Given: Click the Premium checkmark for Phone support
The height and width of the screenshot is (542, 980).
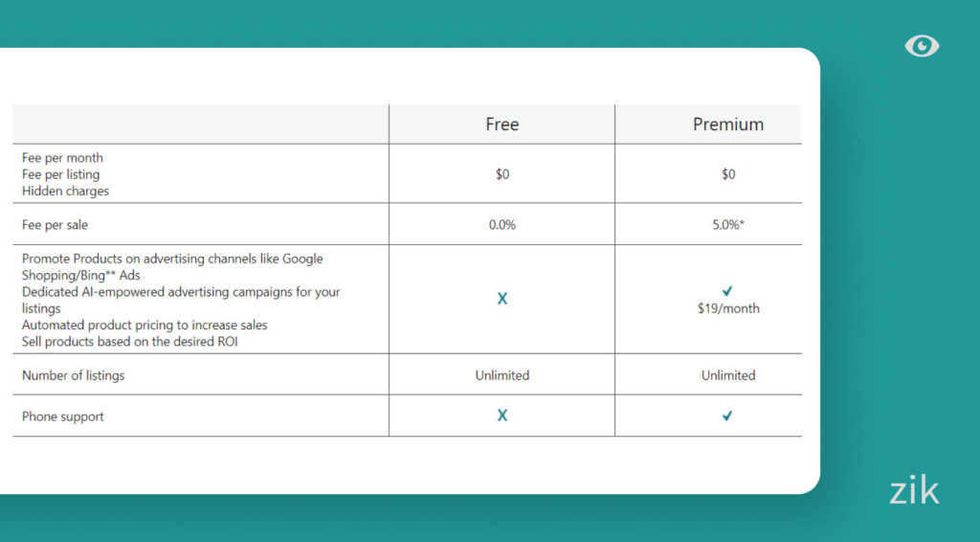Looking at the screenshot, I should pos(727,417).
